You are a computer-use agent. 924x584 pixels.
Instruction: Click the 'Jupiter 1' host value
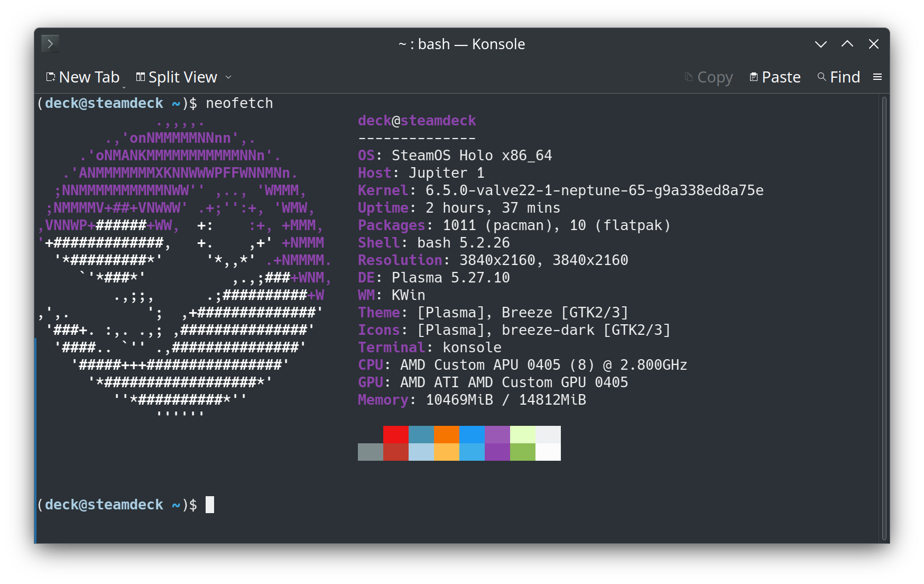(x=447, y=173)
